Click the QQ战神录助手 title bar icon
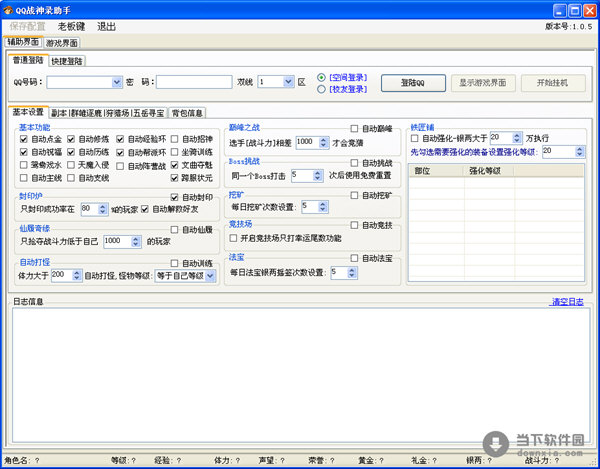The image size is (600, 469). [8, 10]
